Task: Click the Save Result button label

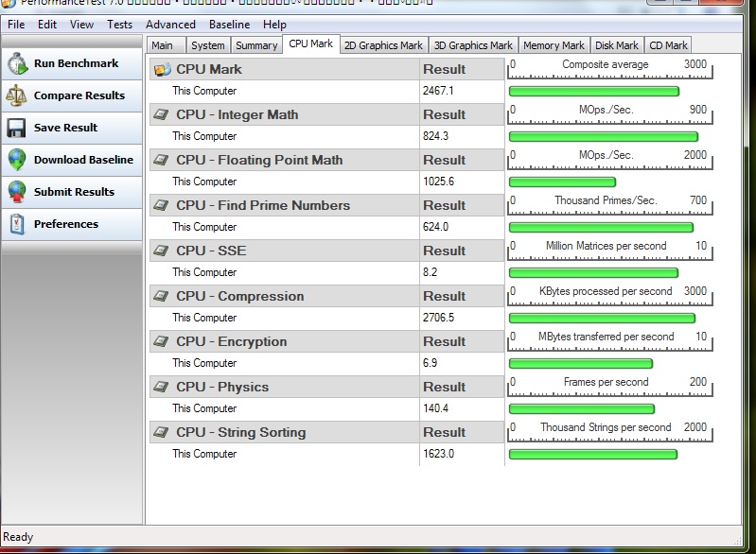Action: [x=65, y=128]
